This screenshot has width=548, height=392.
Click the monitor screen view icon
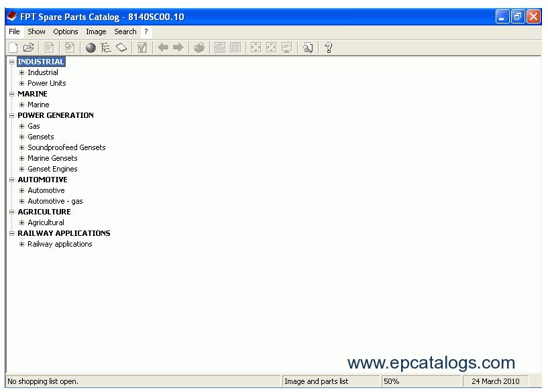coord(286,48)
